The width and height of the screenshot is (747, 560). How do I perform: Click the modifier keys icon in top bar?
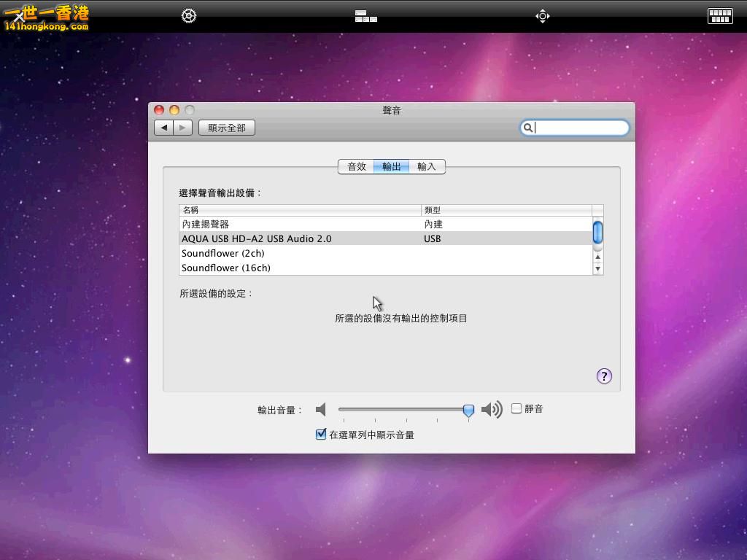point(365,16)
